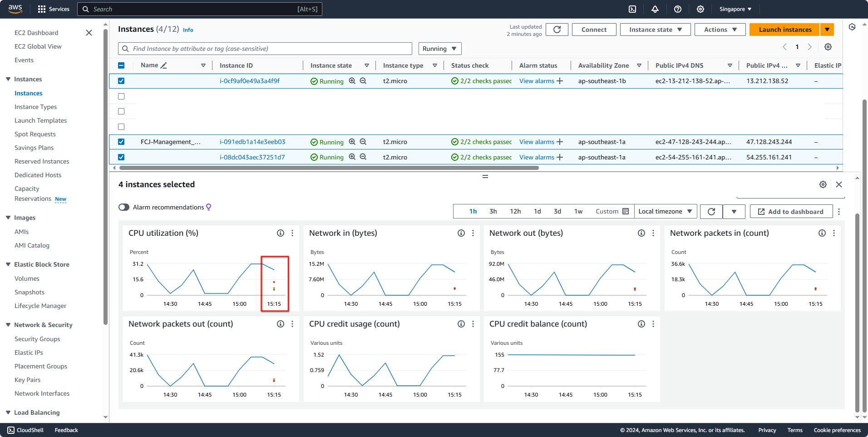Image resolution: width=868 pixels, height=437 pixels.
Task: Open preferences via the gear above the instance table
Action: tap(828, 46)
